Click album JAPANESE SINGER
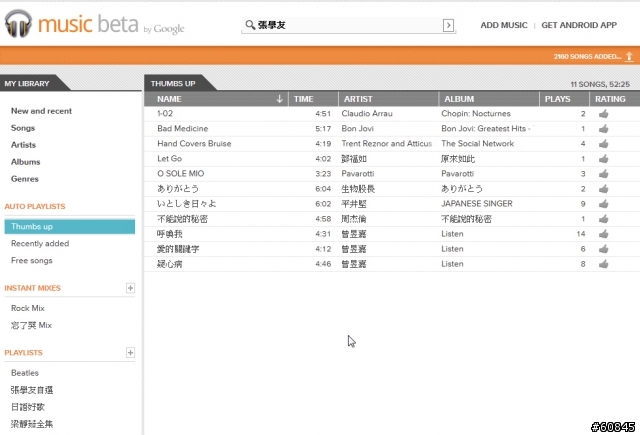The width and height of the screenshot is (640, 435). click(477, 204)
